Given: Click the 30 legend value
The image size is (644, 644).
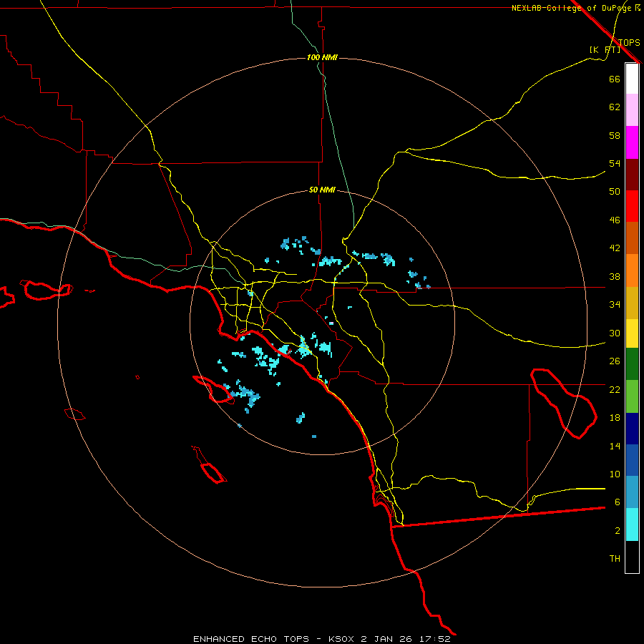Looking at the screenshot, I should tap(615, 333).
